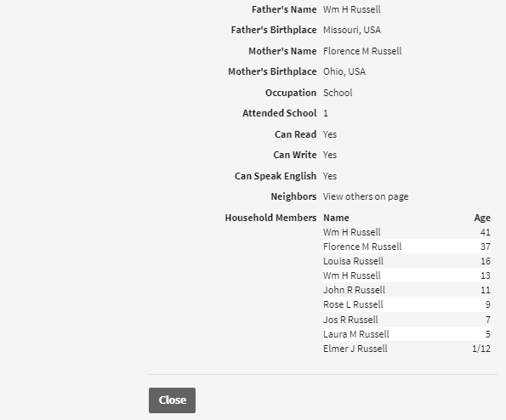Screen dimensions: 506x420
Task: Open father's name Wm H Russell link
Action: (x=352, y=9)
